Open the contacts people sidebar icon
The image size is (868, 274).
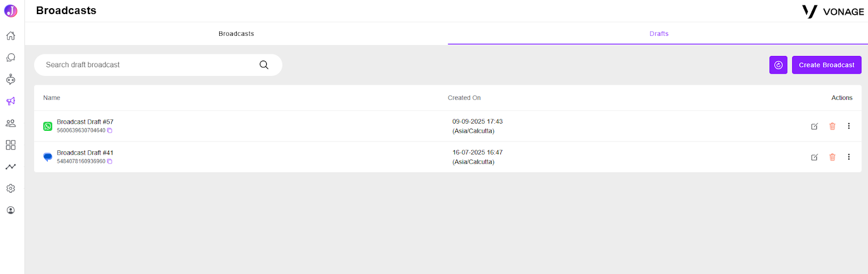click(10, 123)
